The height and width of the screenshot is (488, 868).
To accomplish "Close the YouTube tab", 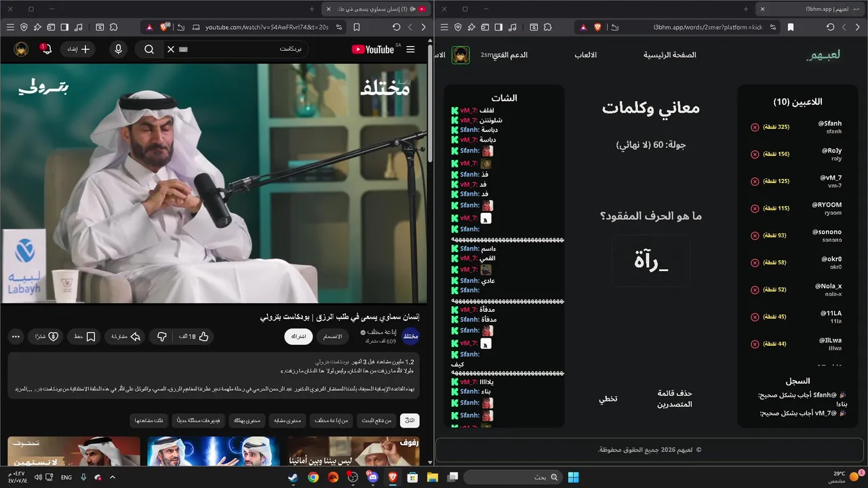I will (x=328, y=9).
